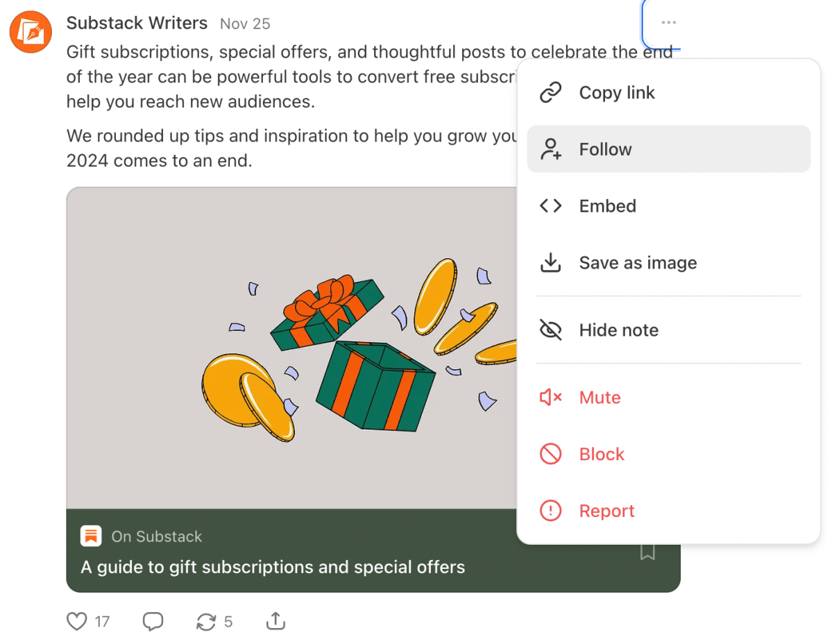832x644 pixels.
Task: Click the On Substack publication logo
Action: pyautogui.click(x=91, y=536)
